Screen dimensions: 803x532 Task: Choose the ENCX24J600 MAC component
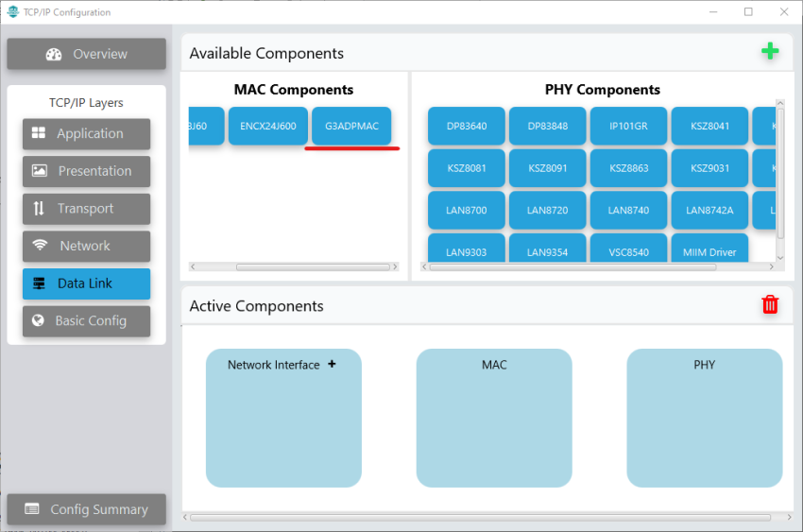point(268,126)
